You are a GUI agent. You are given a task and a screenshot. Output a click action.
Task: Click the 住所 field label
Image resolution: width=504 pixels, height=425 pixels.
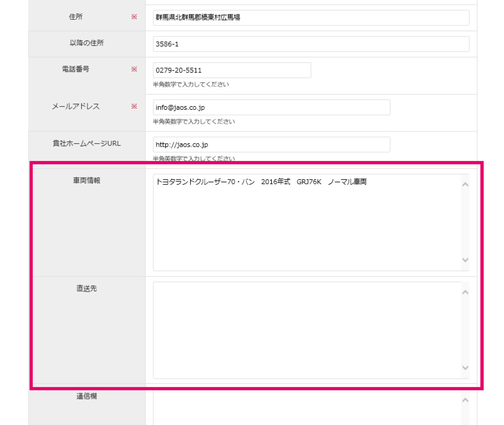tap(76, 17)
